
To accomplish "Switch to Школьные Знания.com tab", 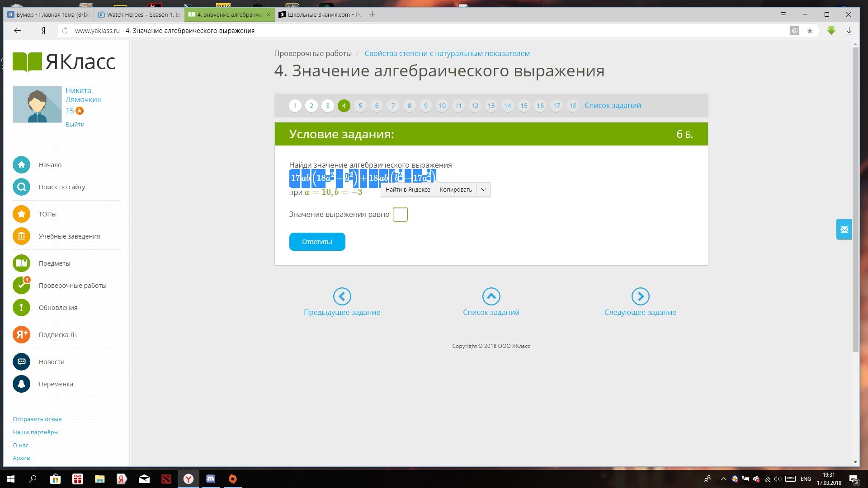I will (x=320, y=14).
